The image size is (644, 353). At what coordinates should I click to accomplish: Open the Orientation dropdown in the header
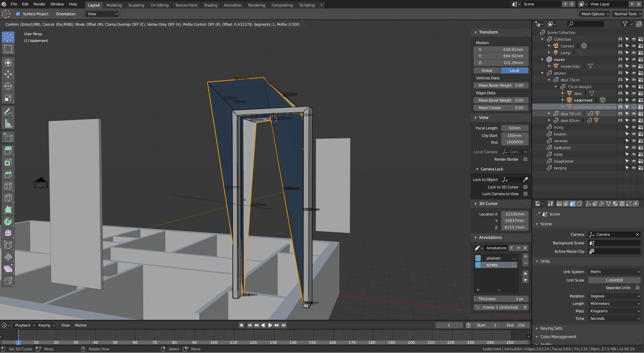tap(102, 14)
